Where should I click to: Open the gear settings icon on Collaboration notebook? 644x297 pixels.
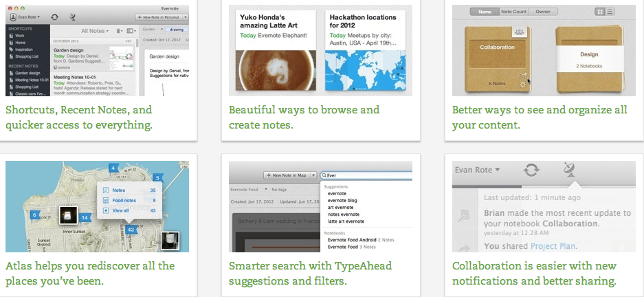coord(523,85)
